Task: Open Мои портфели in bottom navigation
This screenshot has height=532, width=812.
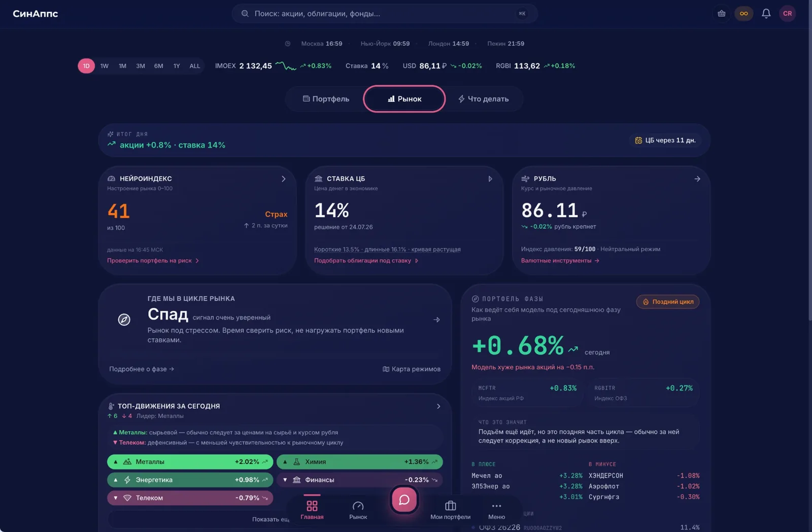Action: (451, 510)
